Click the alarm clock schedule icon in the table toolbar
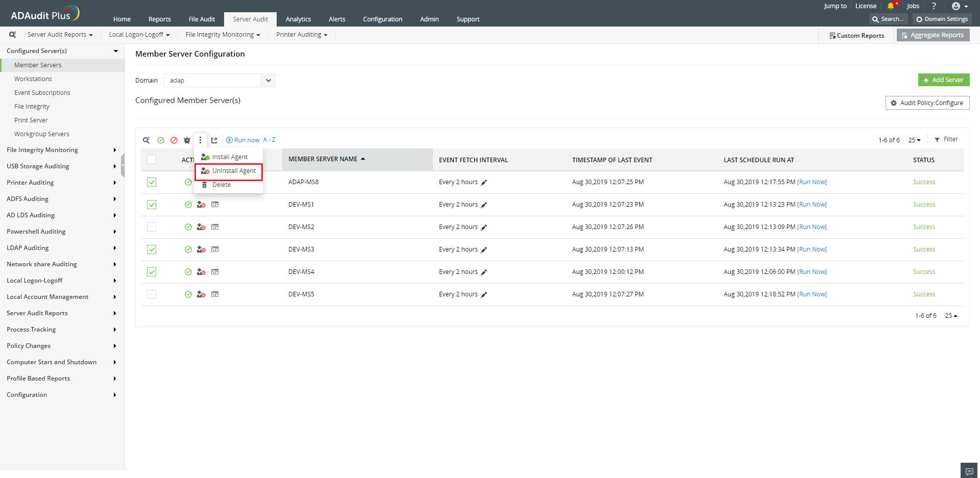This screenshot has height=478, width=980. tap(187, 140)
